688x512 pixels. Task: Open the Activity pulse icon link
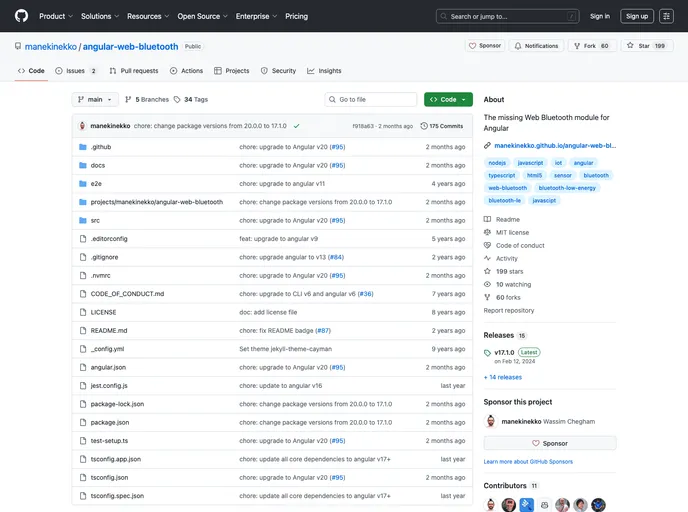pos(487,258)
